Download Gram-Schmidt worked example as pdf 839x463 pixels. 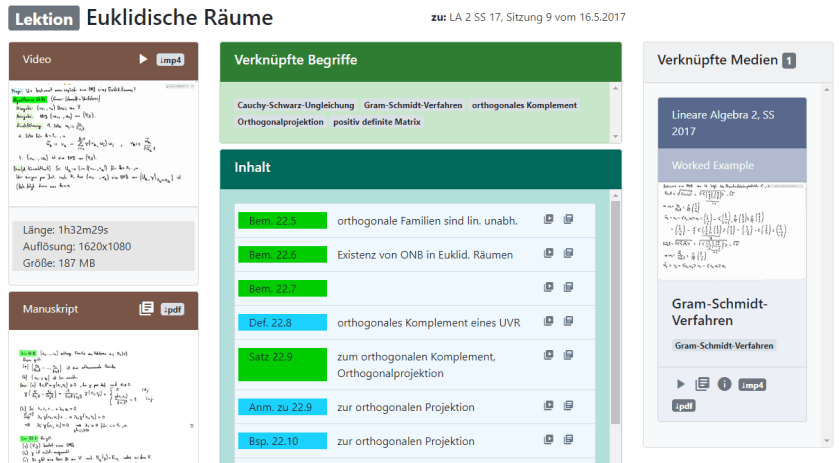[x=684, y=406]
